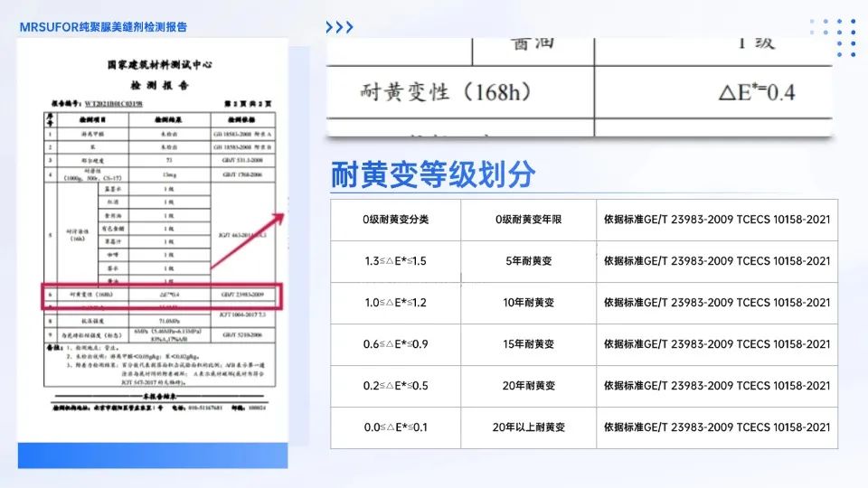The width and height of the screenshot is (868, 488).
Task: Click the page indicator '第2页共2页' on the report
Action: click(248, 103)
